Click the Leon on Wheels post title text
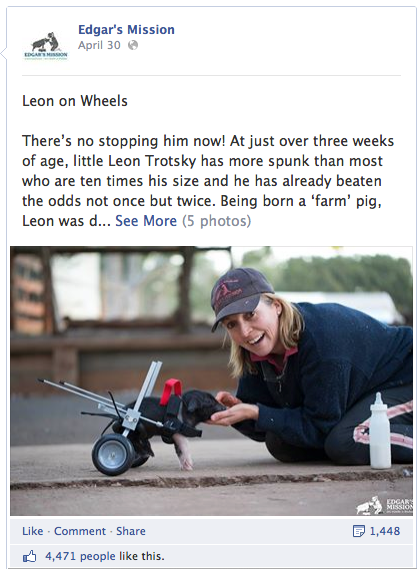Screen dimensions: 417x569 [x=75, y=101]
